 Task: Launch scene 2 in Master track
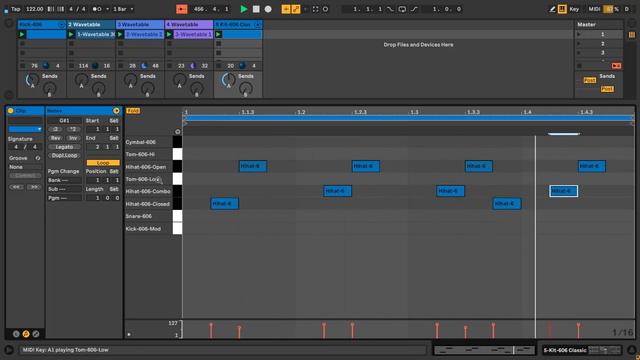coord(578,43)
